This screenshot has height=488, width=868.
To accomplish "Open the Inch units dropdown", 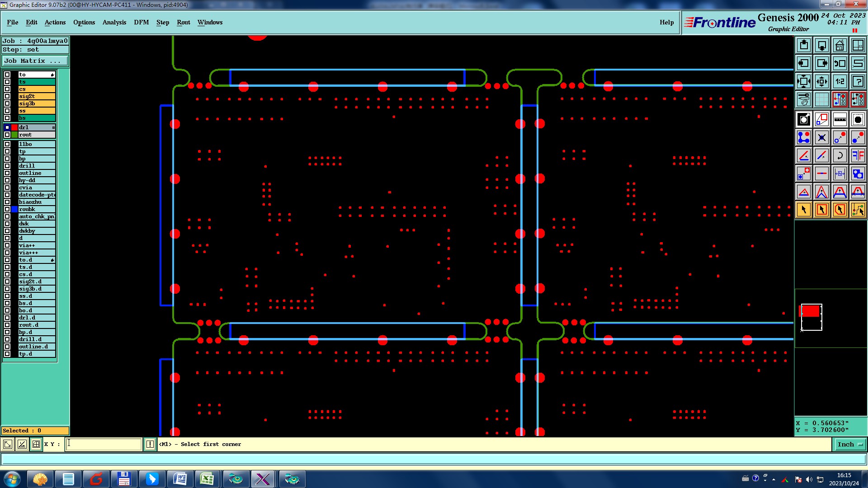I will 849,445.
